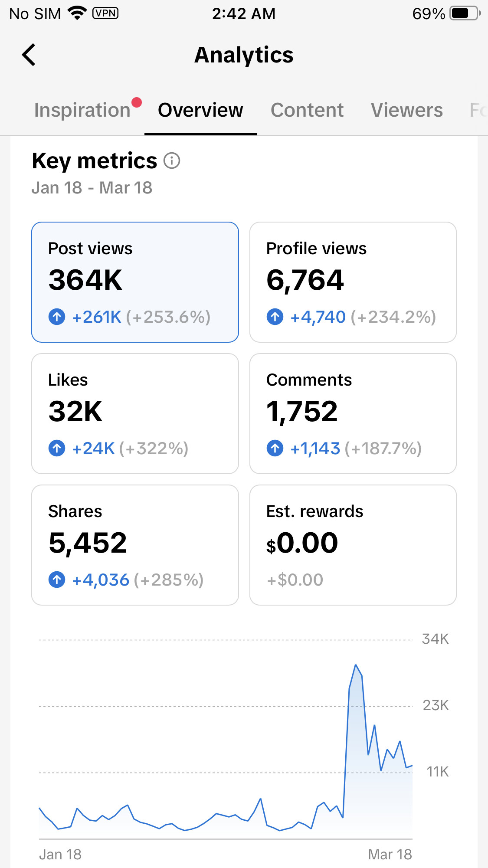This screenshot has width=488, height=868.
Task: Select the Post views metric card
Action: tap(135, 282)
